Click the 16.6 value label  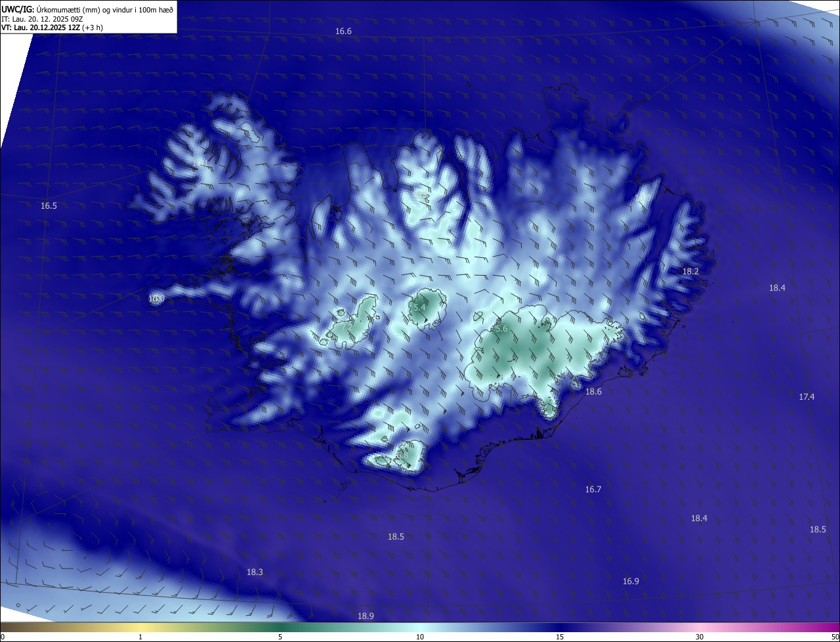[343, 32]
